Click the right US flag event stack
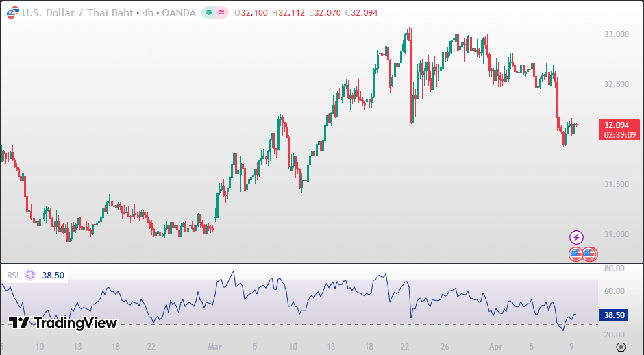The image size is (644, 355). 589,254
